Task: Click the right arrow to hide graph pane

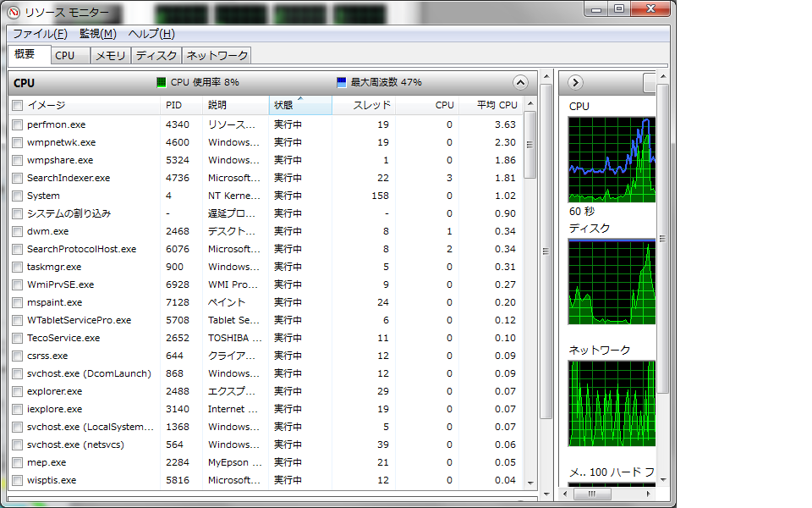Action: pyautogui.click(x=575, y=82)
